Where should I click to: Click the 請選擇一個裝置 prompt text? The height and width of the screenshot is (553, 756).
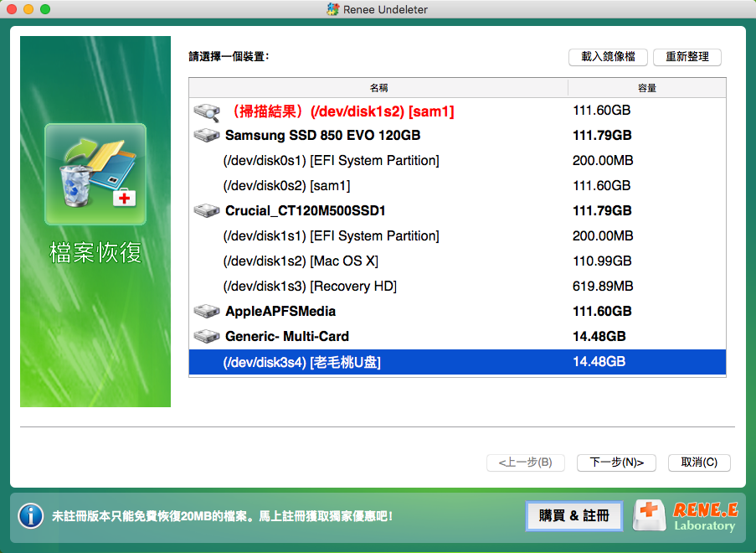point(229,56)
